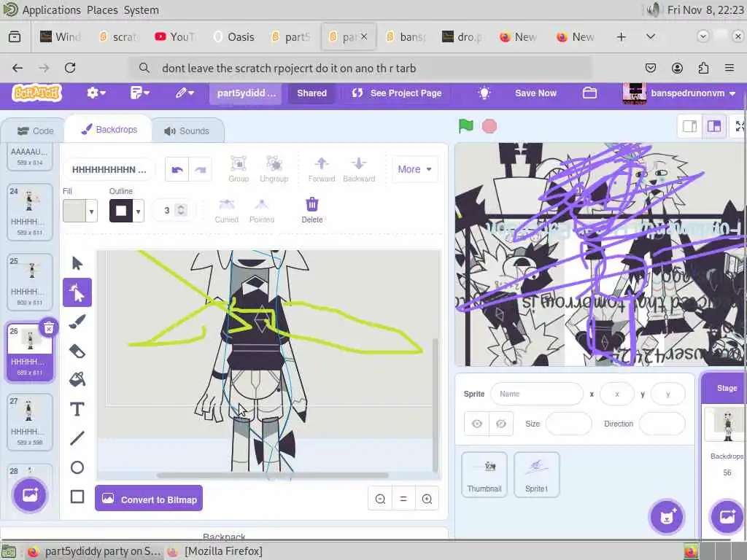Open the Places menu

102,10
